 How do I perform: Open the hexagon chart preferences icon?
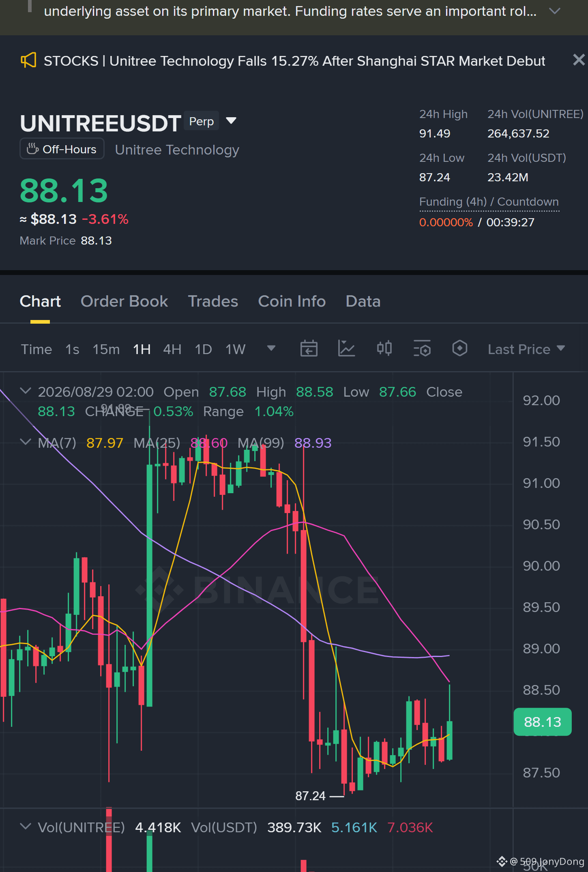(459, 348)
